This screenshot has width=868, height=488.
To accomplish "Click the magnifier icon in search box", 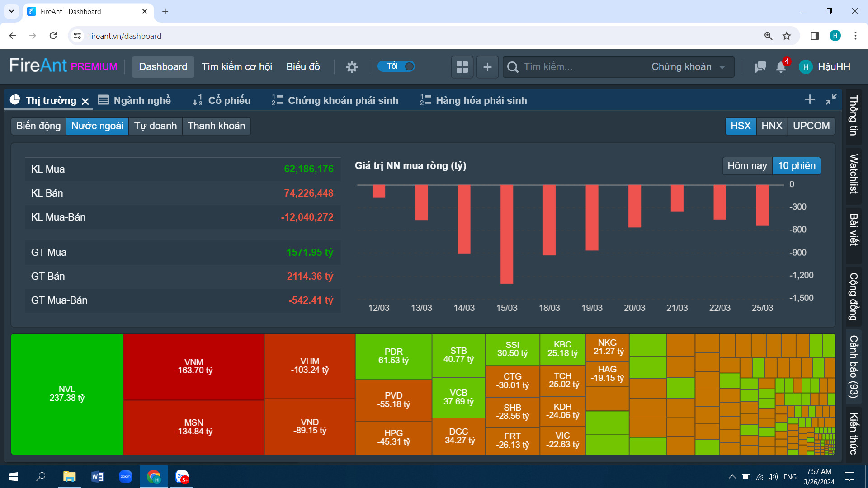I will (513, 67).
